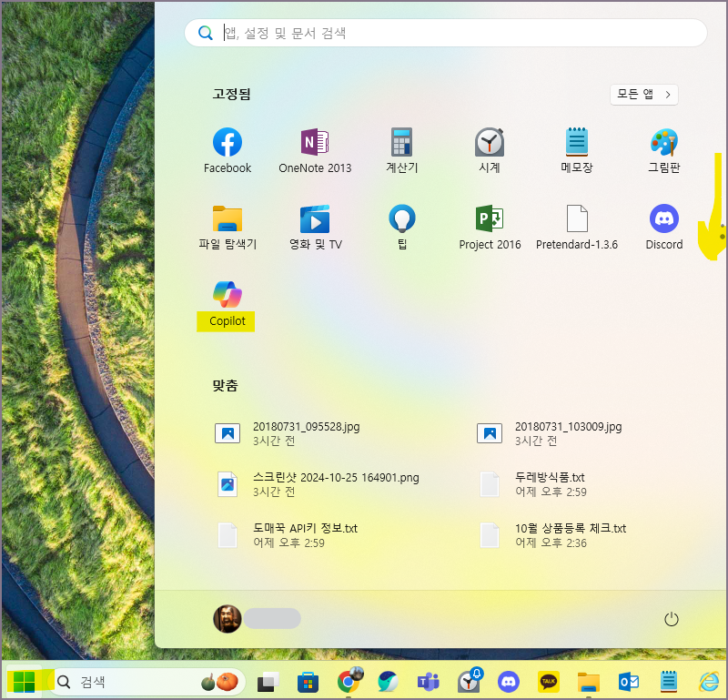This screenshot has height=700, width=728.
Task: Open Task View on the taskbar
Action: click(268, 682)
